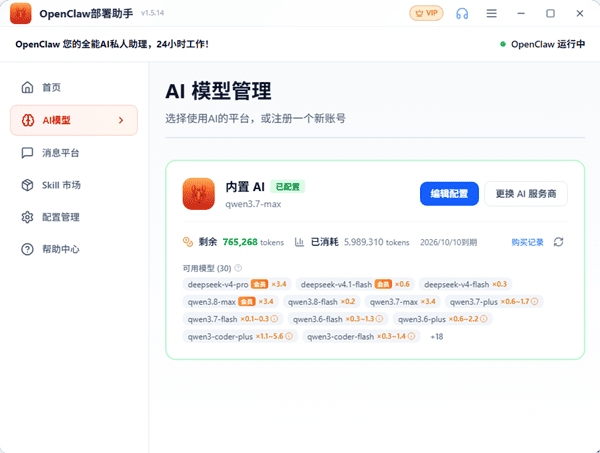Close the OpenClaw window

point(580,13)
